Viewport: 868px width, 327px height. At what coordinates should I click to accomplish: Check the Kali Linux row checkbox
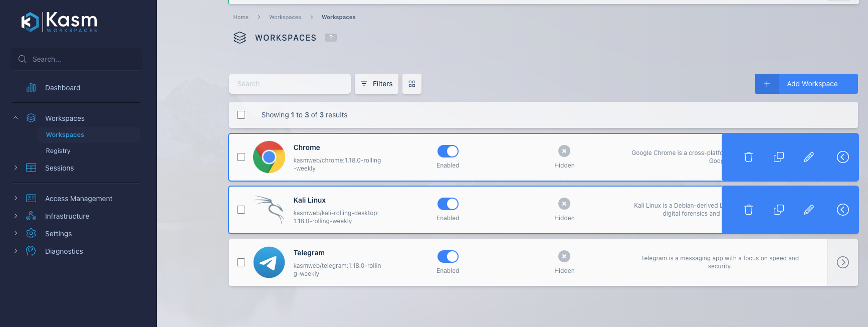click(241, 210)
